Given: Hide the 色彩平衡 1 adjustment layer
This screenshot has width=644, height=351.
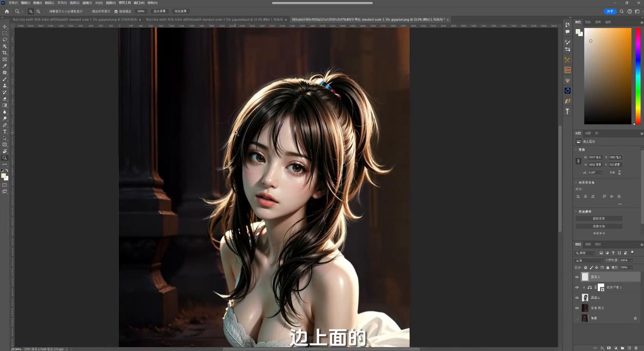Looking at the screenshot, I should click(577, 287).
